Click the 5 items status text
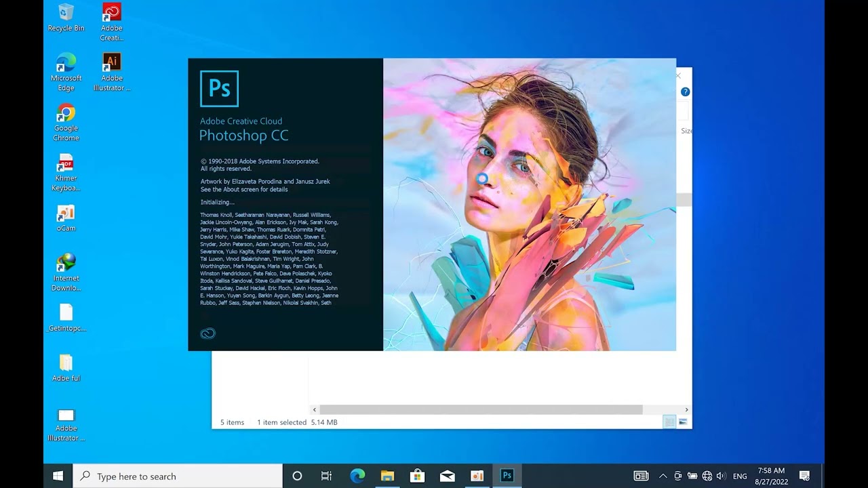The width and height of the screenshot is (868, 488). click(x=232, y=422)
